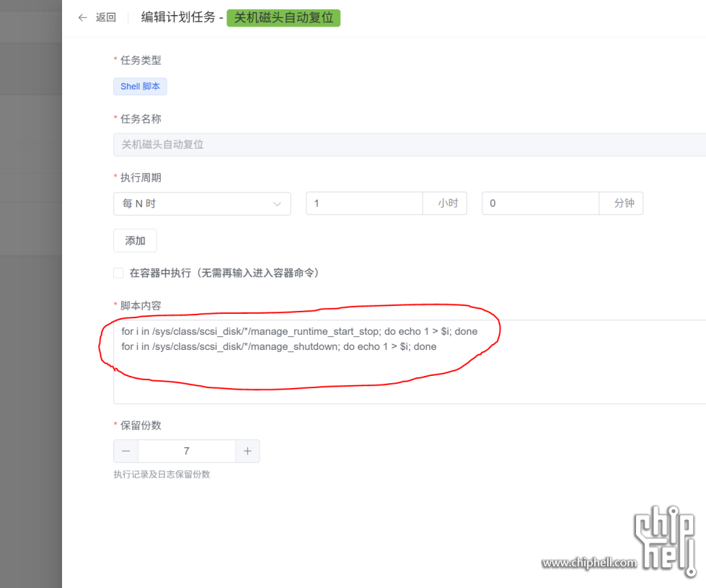The image size is (706, 588).
Task: Click the 任务名称 input field
Action: [x=410, y=144]
